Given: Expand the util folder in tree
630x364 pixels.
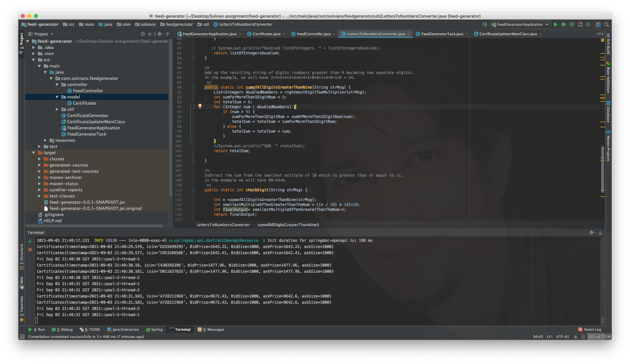Looking at the screenshot, I should [57, 109].
